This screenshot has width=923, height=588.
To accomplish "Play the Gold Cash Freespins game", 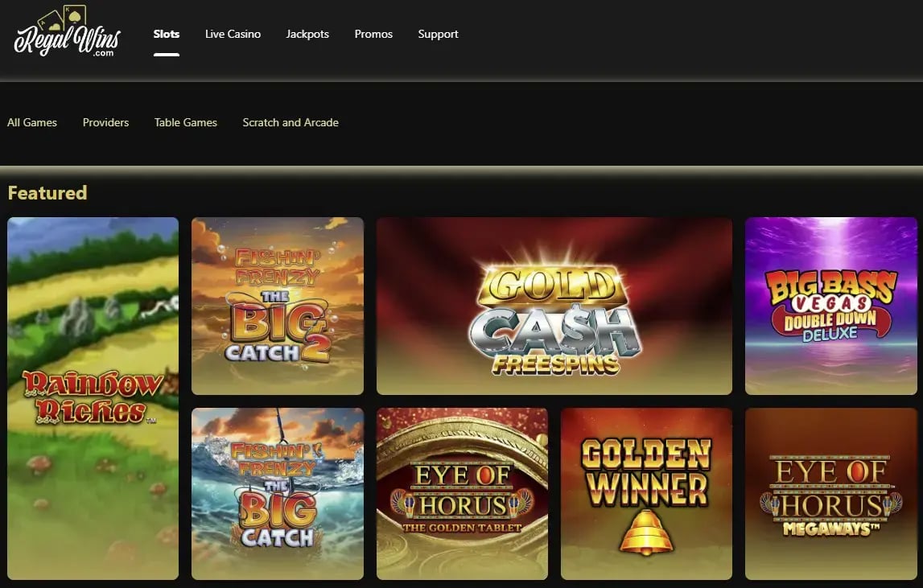I will 554,306.
